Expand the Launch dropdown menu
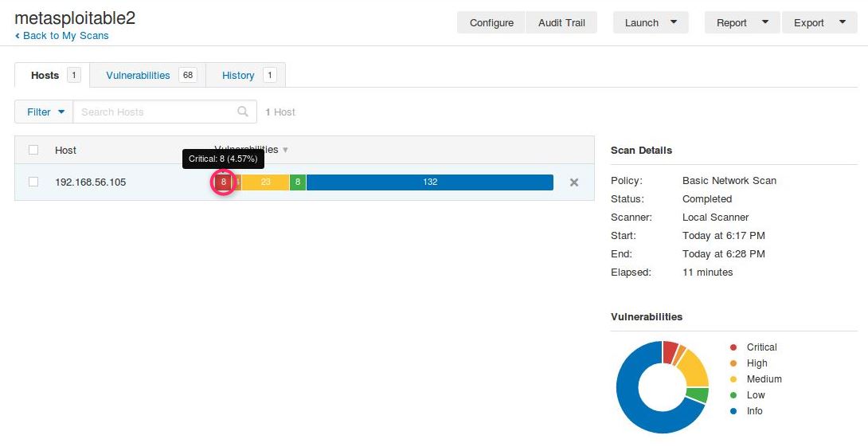The width and height of the screenshot is (868, 447). click(x=651, y=23)
